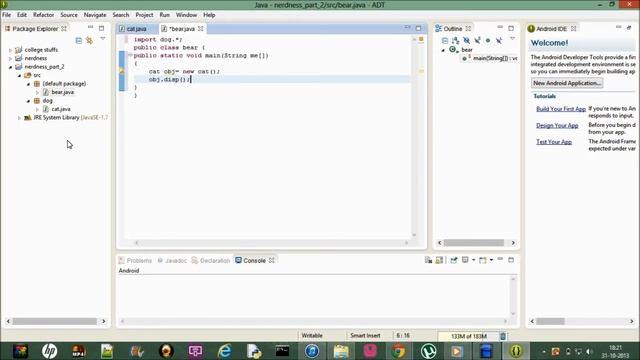Screen dimensions: 640x360
Task: Click the heap status memory bar
Action: click(469, 336)
